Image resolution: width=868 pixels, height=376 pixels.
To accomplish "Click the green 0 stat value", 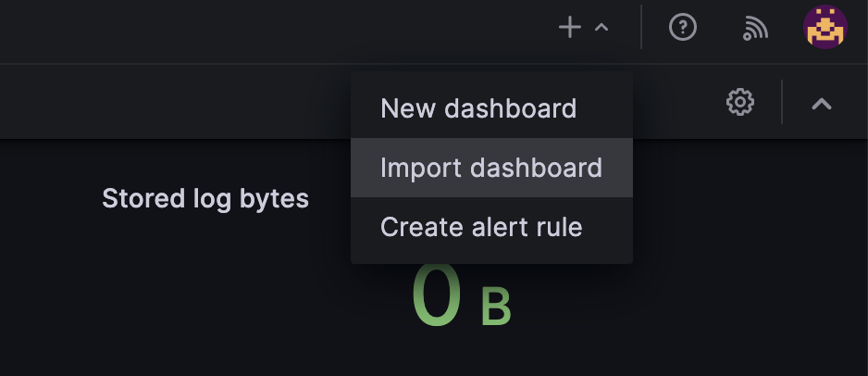I will click(x=436, y=296).
